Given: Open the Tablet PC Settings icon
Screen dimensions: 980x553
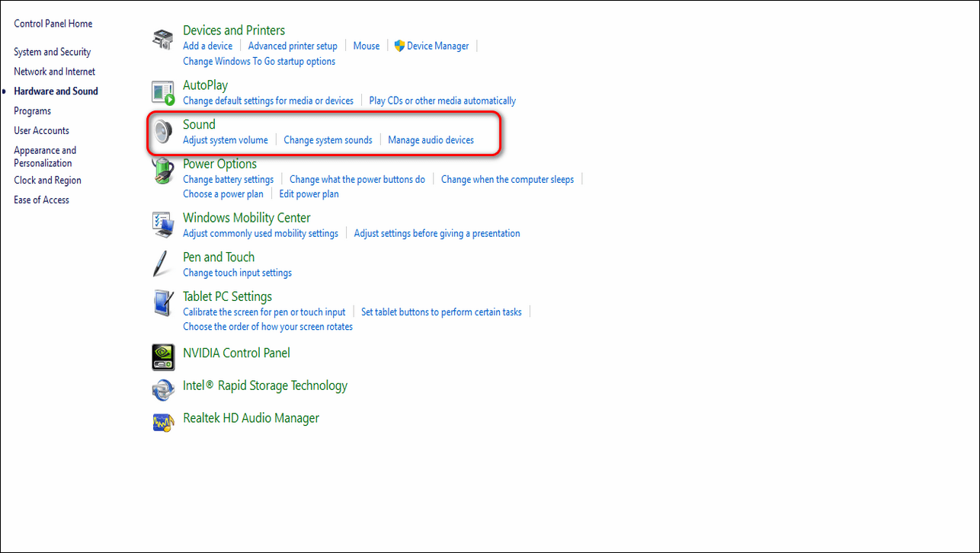Looking at the screenshot, I should click(x=163, y=304).
